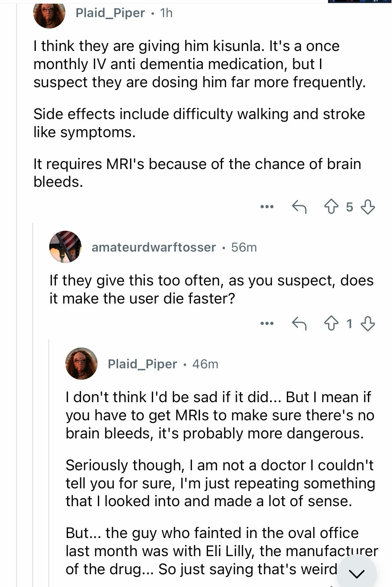Reply to Plaid_Piper's kisunla comment
The image size is (392, 587).
pos(299,207)
